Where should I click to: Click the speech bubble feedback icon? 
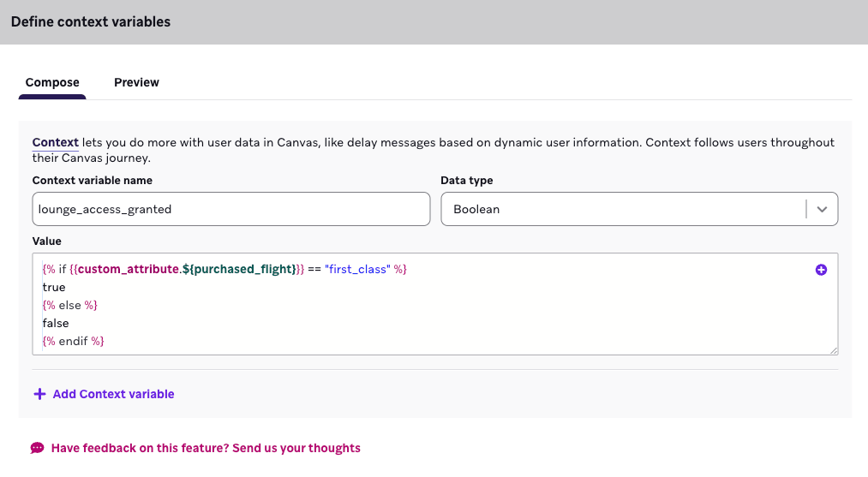click(x=37, y=448)
